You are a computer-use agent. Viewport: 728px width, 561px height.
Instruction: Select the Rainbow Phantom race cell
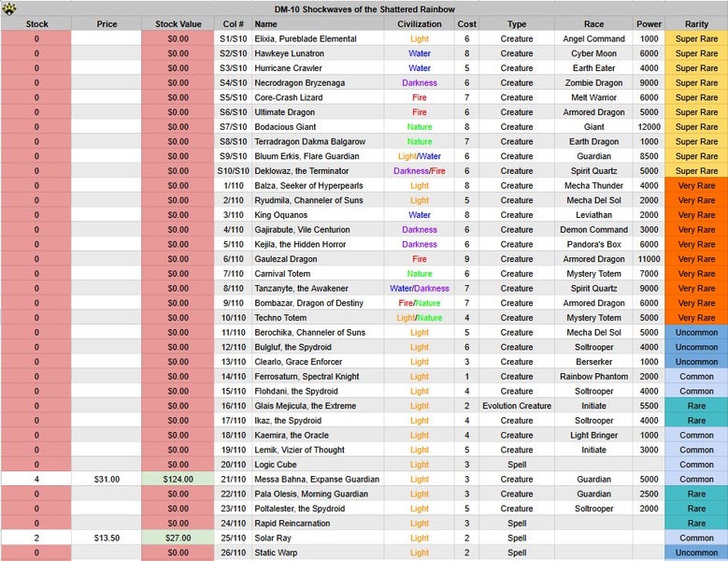click(x=593, y=377)
